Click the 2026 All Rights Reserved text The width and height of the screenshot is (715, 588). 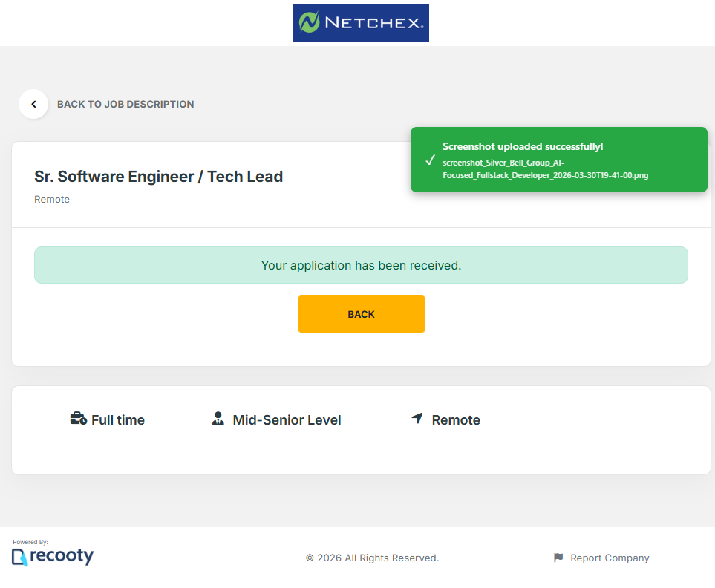pyautogui.click(x=372, y=558)
